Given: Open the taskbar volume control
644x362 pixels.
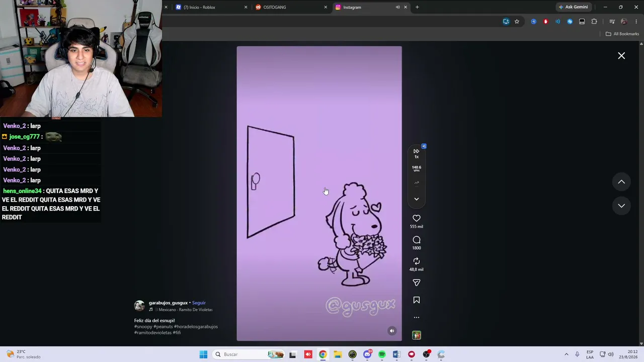Looking at the screenshot, I should [611, 354].
